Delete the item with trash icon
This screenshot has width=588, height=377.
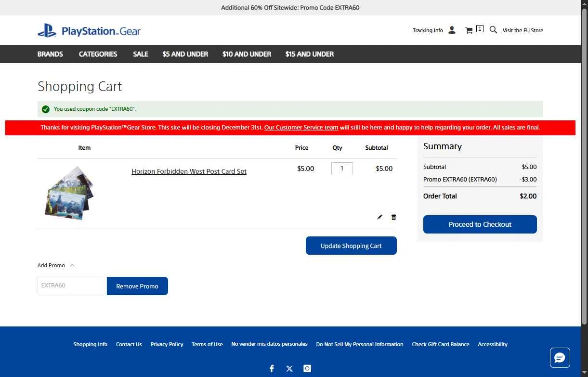point(393,217)
